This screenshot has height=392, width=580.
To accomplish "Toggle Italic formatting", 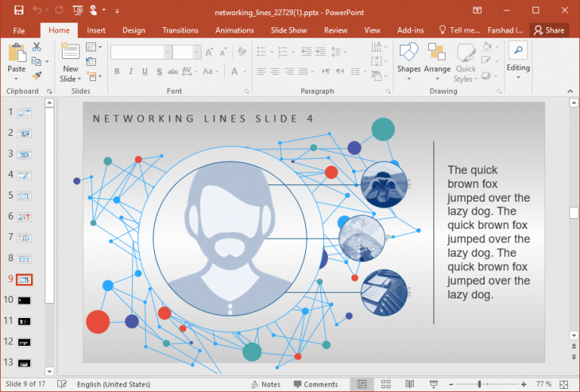I will tap(131, 72).
